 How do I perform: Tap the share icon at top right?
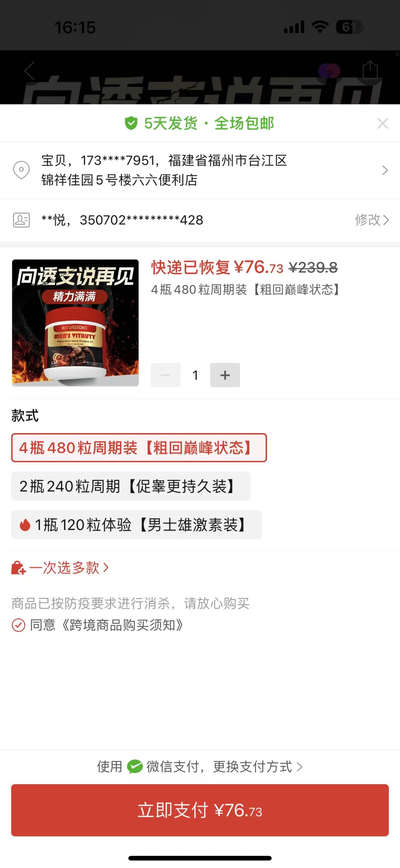tap(370, 70)
